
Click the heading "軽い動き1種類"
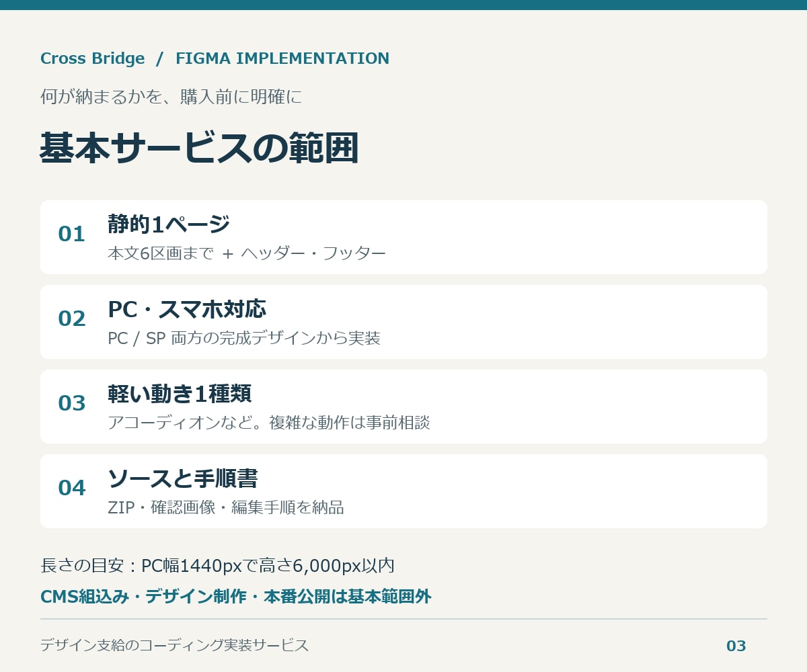click(180, 393)
